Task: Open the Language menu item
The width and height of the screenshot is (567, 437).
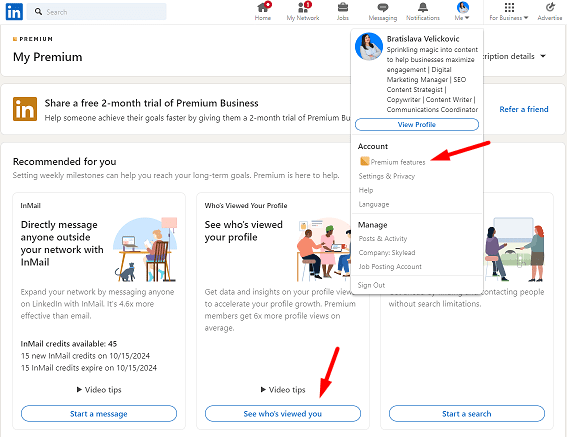Action: [374, 204]
